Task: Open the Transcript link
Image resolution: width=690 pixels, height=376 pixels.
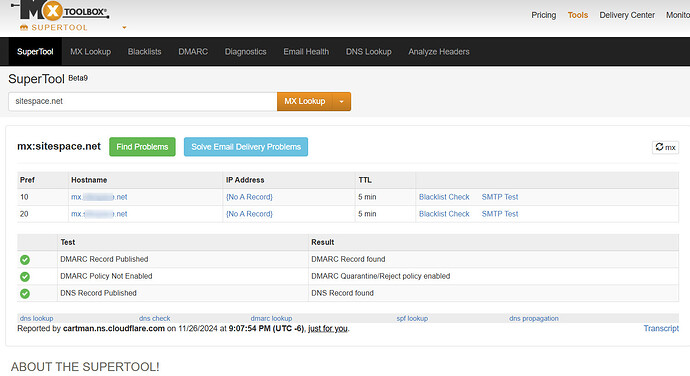Action: [661, 328]
